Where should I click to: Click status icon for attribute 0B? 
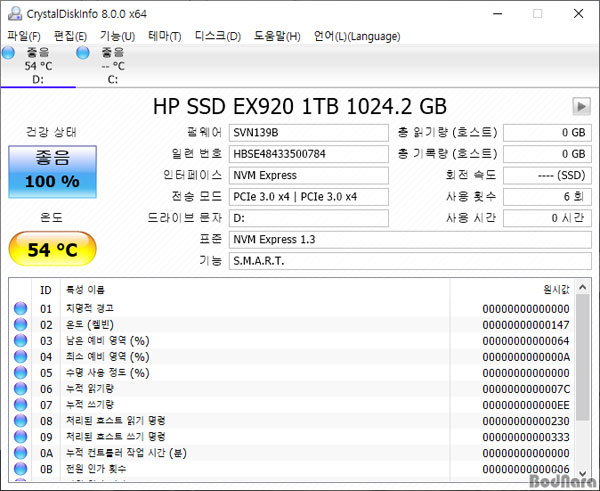click(x=21, y=469)
